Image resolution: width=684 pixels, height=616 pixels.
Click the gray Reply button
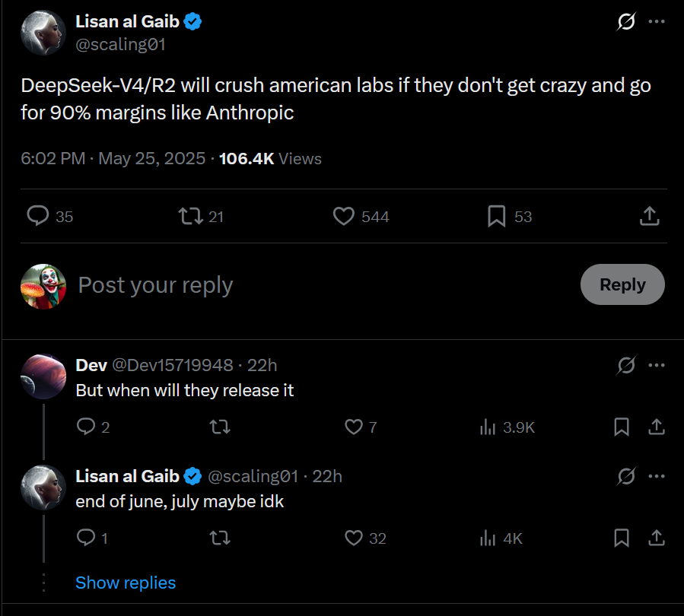click(622, 284)
